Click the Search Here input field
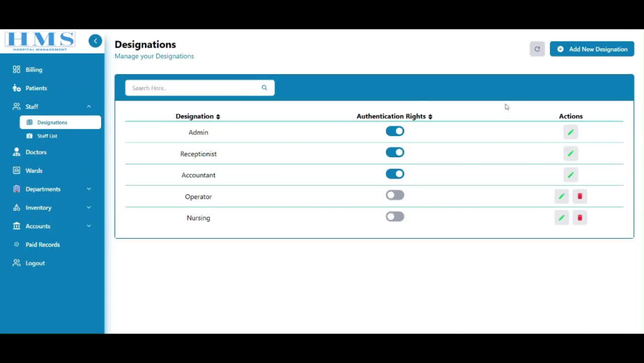Viewport: 644px width, 363px height. (200, 88)
